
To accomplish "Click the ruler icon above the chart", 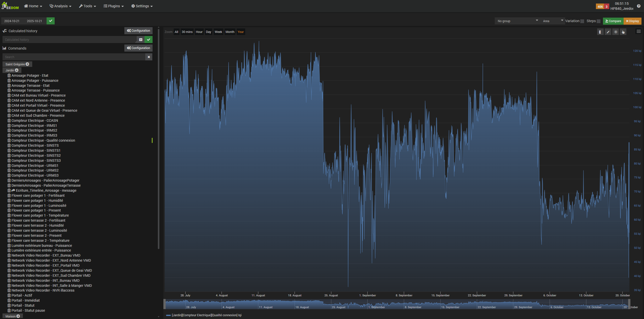I will coord(600,32).
